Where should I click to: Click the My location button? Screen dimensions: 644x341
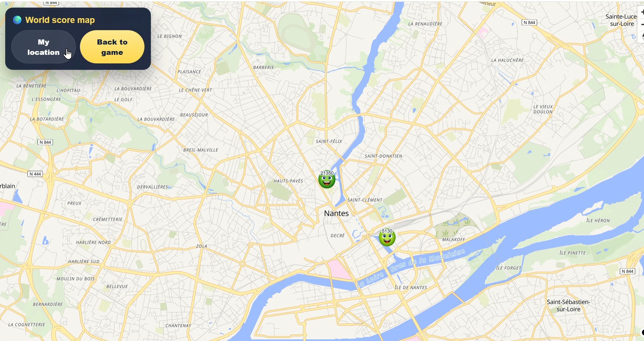(x=44, y=47)
